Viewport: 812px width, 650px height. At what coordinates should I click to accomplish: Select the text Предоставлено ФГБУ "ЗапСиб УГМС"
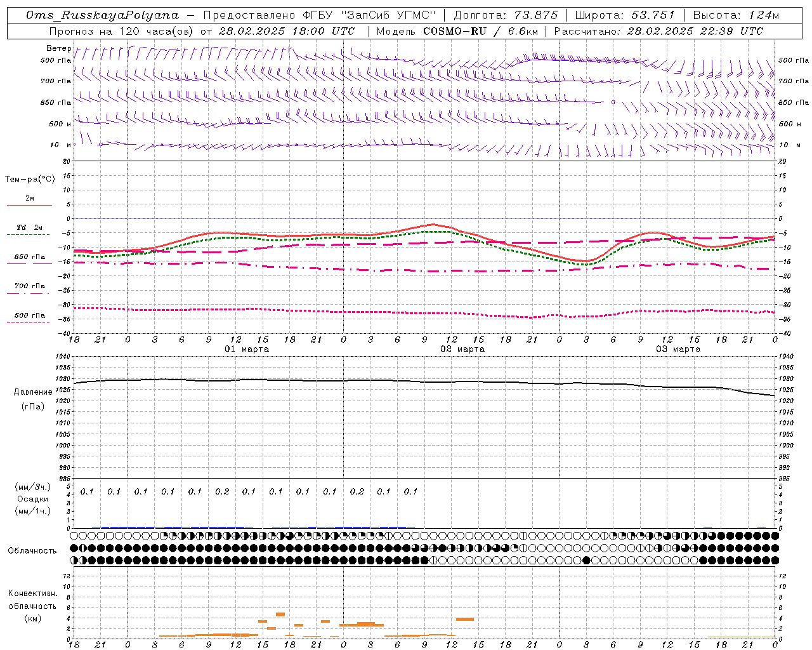320,15
